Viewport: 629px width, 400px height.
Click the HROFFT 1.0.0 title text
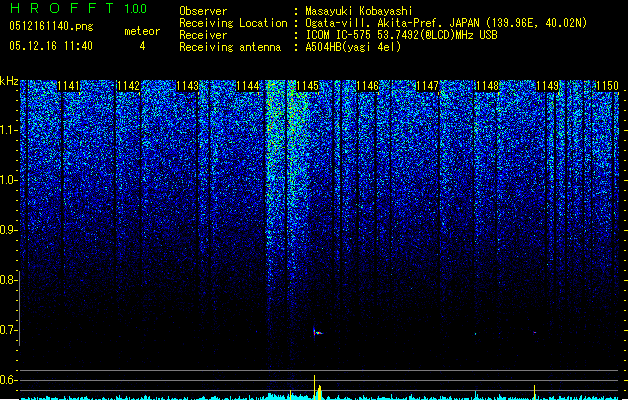pyautogui.click(x=79, y=8)
